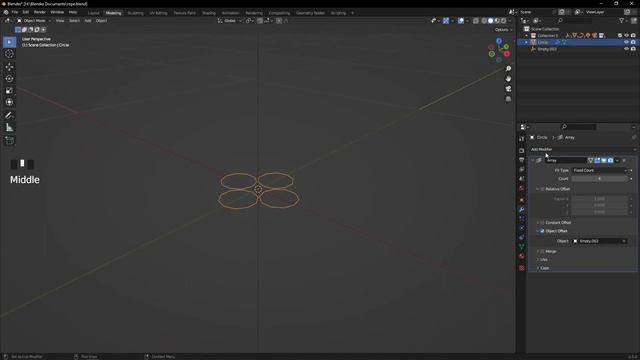This screenshot has height=360, width=640.
Task: Collapse the Array modifier panel
Action: pyautogui.click(x=533, y=160)
